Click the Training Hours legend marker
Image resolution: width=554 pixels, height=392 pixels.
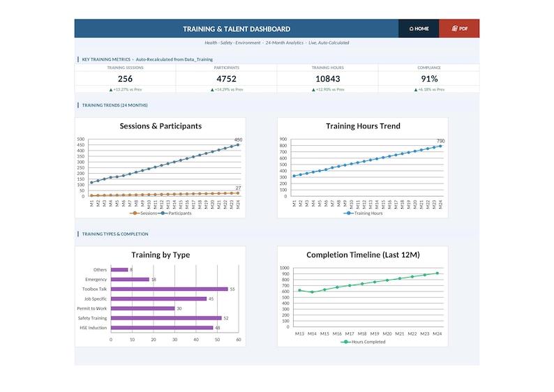coord(348,213)
